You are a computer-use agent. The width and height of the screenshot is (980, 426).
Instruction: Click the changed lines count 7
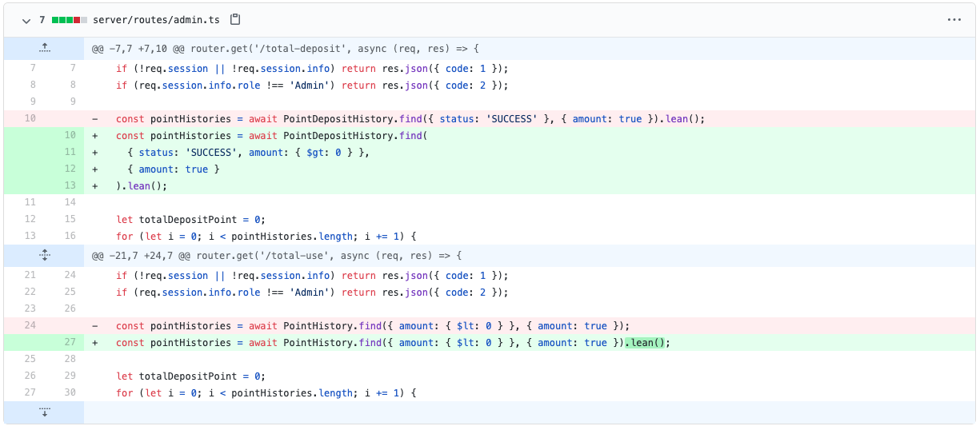[x=42, y=19]
